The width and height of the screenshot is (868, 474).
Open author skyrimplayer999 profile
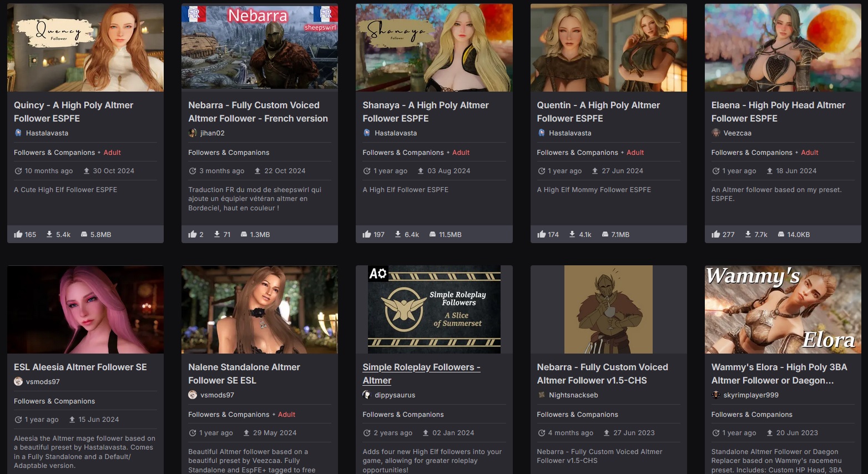point(751,395)
